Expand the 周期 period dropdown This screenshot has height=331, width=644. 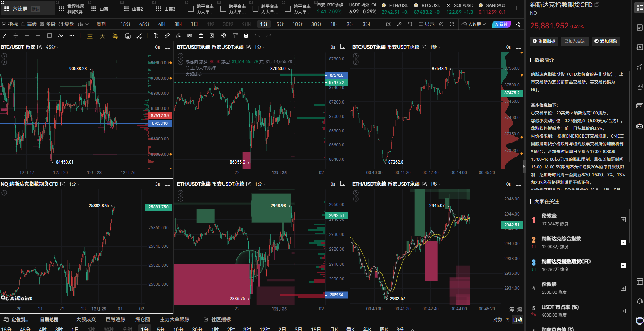[104, 24]
